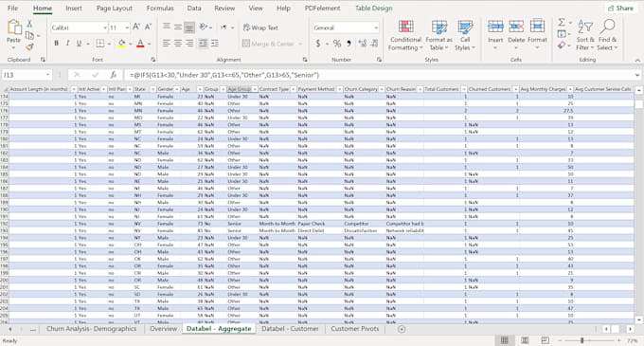Select Middle Align icon

coord(178,27)
